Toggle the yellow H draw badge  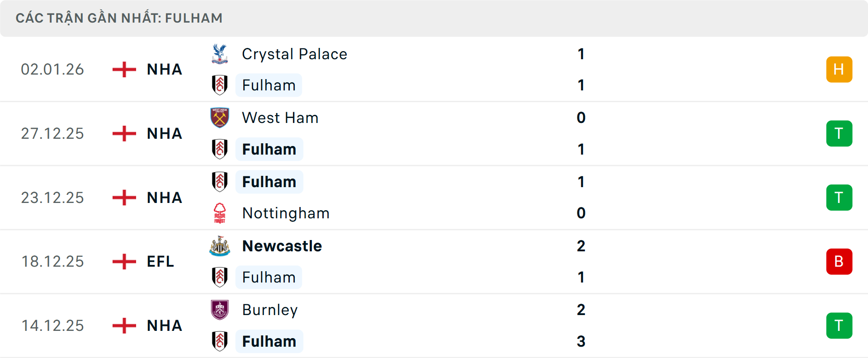click(839, 69)
